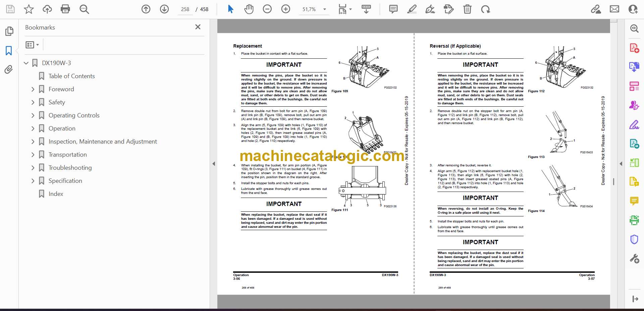Send file by email envelope icon
Viewport: 644px width, 311px height.
[614, 9]
